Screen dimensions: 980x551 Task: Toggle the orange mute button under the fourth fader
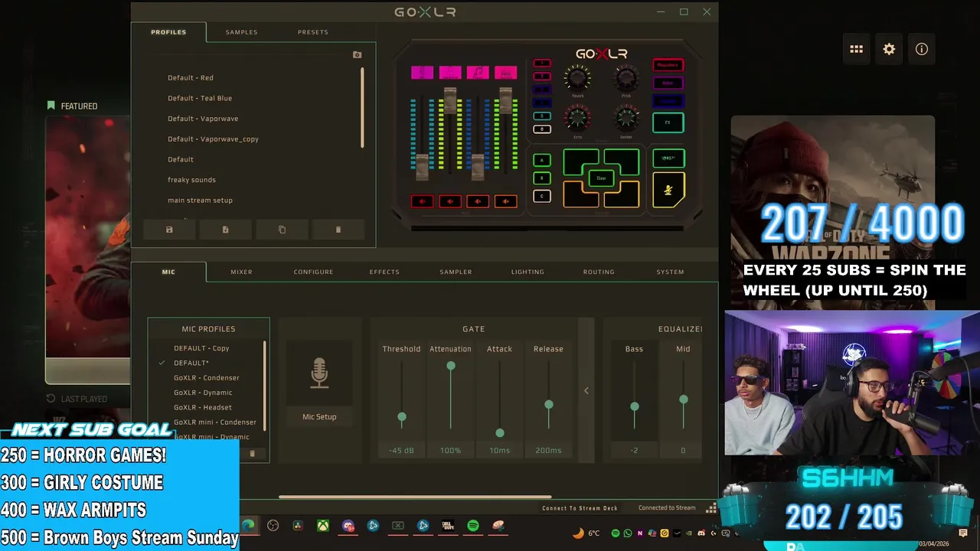pyautogui.click(x=506, y=201)
